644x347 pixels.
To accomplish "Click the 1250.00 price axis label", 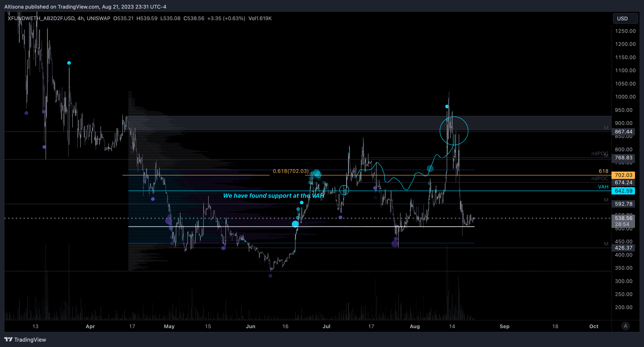I will [x=625, y=31].
